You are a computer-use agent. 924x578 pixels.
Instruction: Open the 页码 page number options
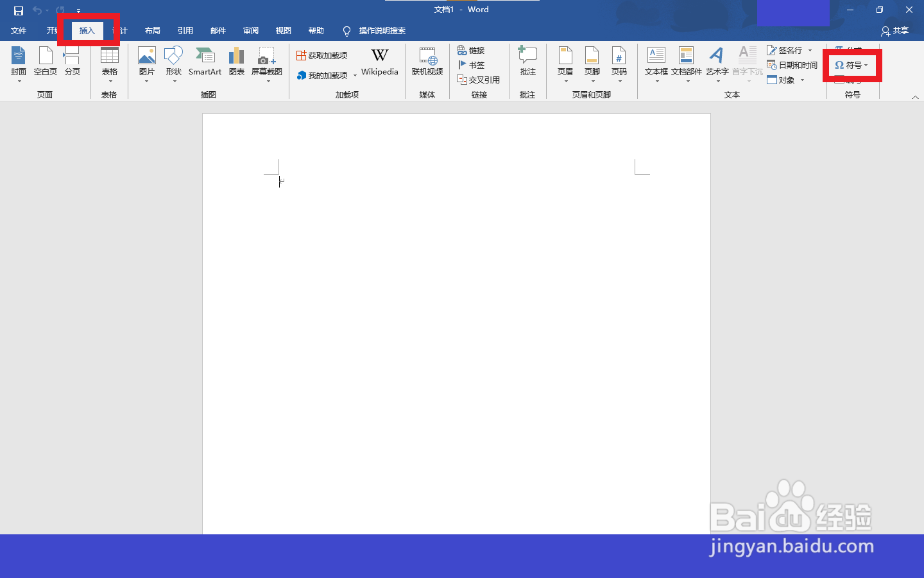point(619,64)
